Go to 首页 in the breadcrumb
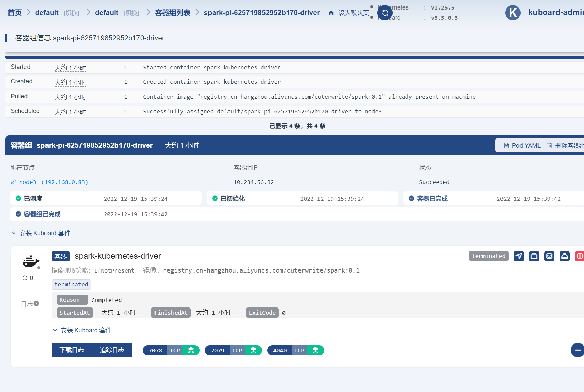This screenshot has width=584, height=392. [x=15, y=13]
